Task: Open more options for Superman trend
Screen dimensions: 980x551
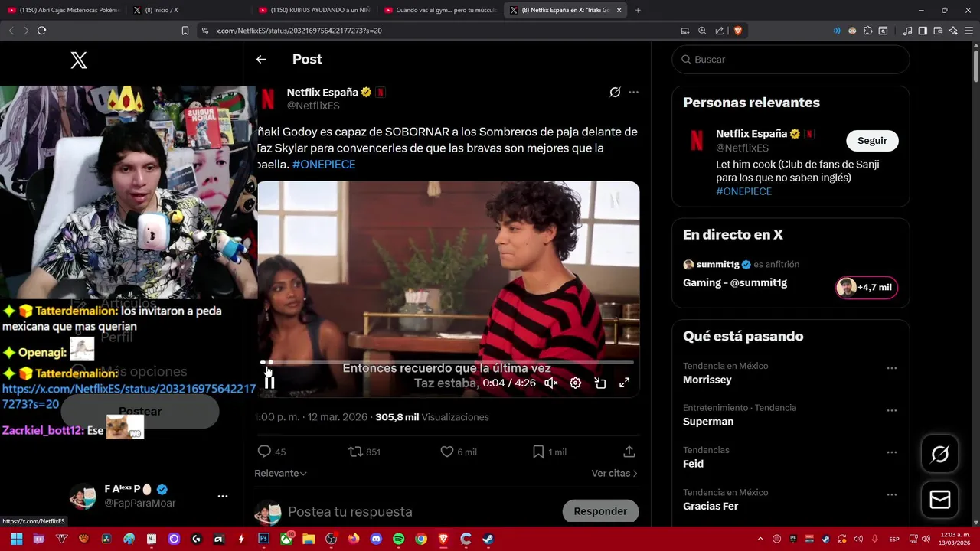Action: pos(891,410)
